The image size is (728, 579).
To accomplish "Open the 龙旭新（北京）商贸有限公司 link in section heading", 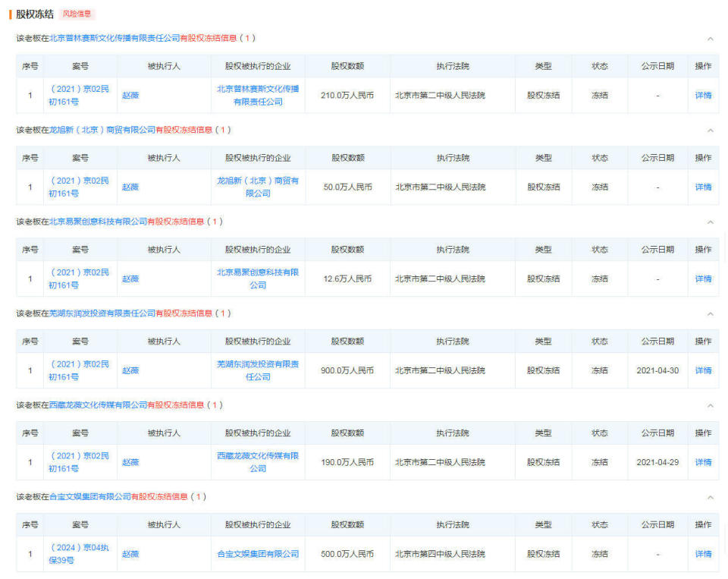I will pyautogui.click(x=102, y=130).
